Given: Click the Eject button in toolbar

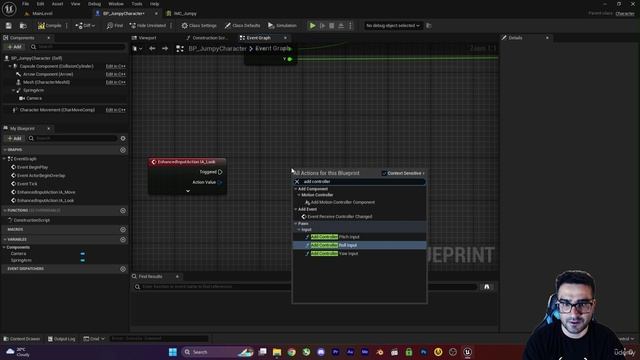Looking at the screenshot, I should (341, 26).
